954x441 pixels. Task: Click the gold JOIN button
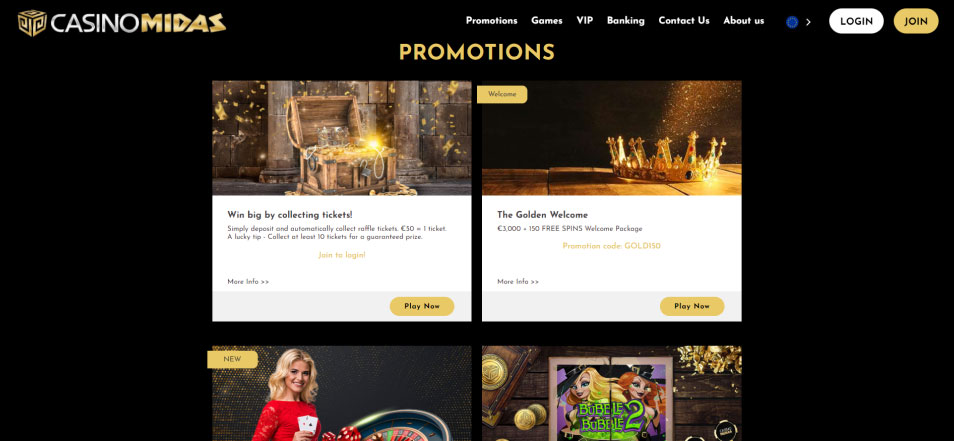tap(916, 21)
